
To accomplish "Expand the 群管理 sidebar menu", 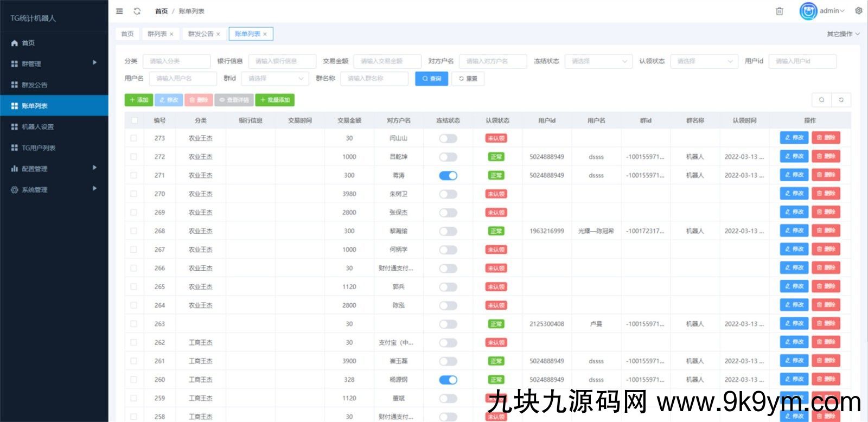I will click(54, 63).
